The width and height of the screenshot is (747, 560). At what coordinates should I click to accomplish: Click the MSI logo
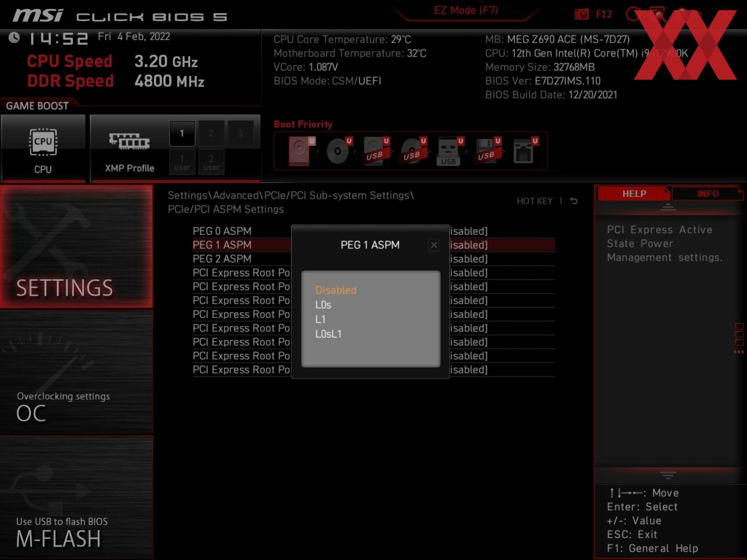pos(38,16)
